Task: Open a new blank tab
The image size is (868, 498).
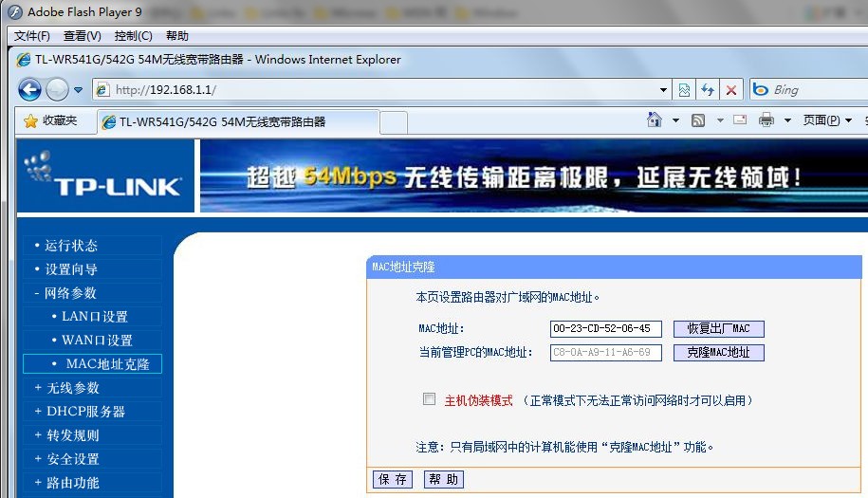Action: [394, 122]
